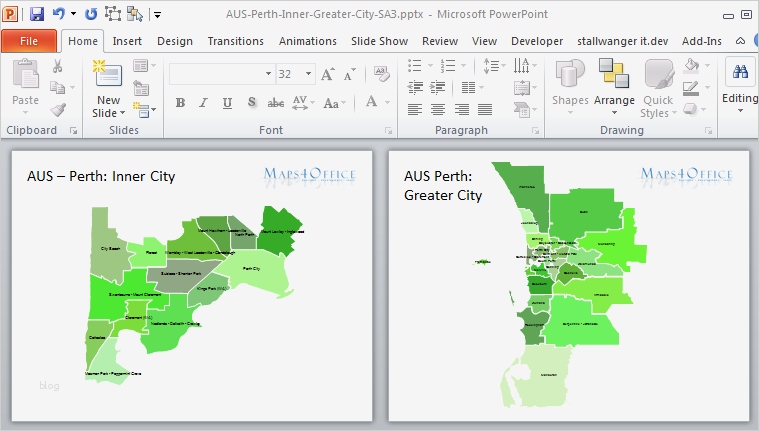Undo the last action
Viewport: 759px width, 431px height.
click(59, 14)
